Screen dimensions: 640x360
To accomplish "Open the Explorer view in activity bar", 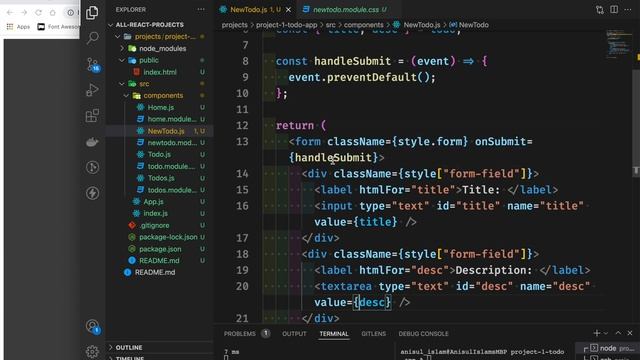I will [x=92, y=13].
